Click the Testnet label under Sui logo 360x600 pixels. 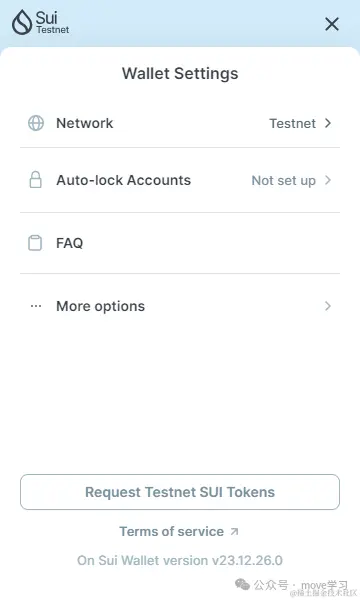[53, 29]
